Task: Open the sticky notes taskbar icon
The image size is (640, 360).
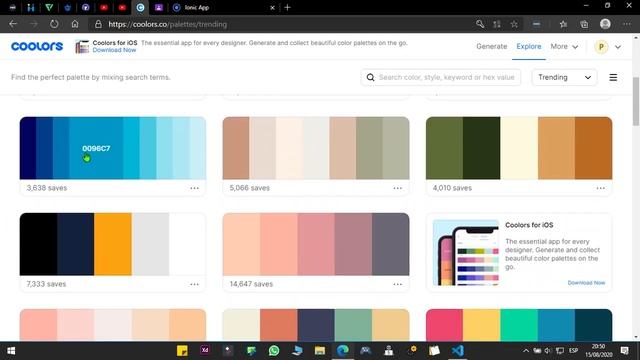Action: click(x=182, y=351)
